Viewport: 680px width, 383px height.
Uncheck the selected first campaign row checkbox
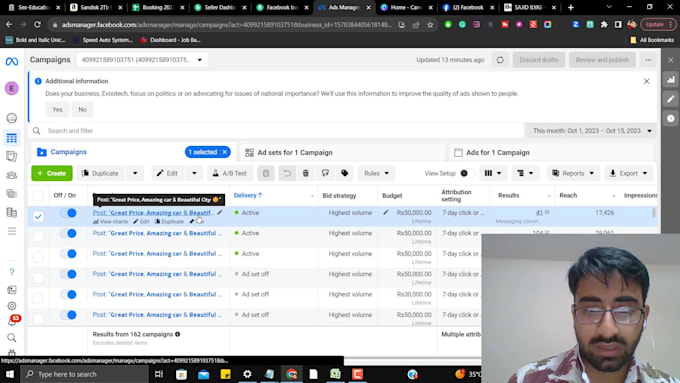(x=38, y=216)
